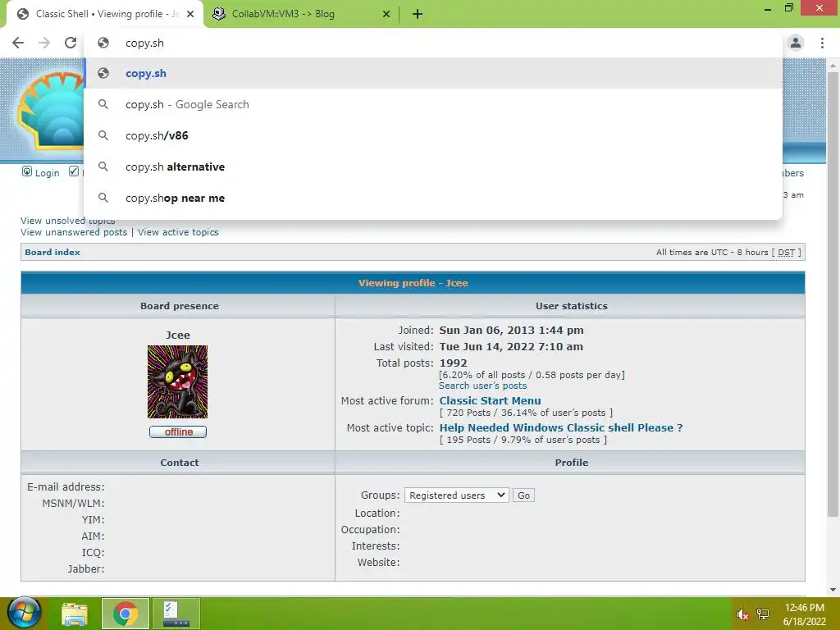Reload the current page

[x=71, y=43]
